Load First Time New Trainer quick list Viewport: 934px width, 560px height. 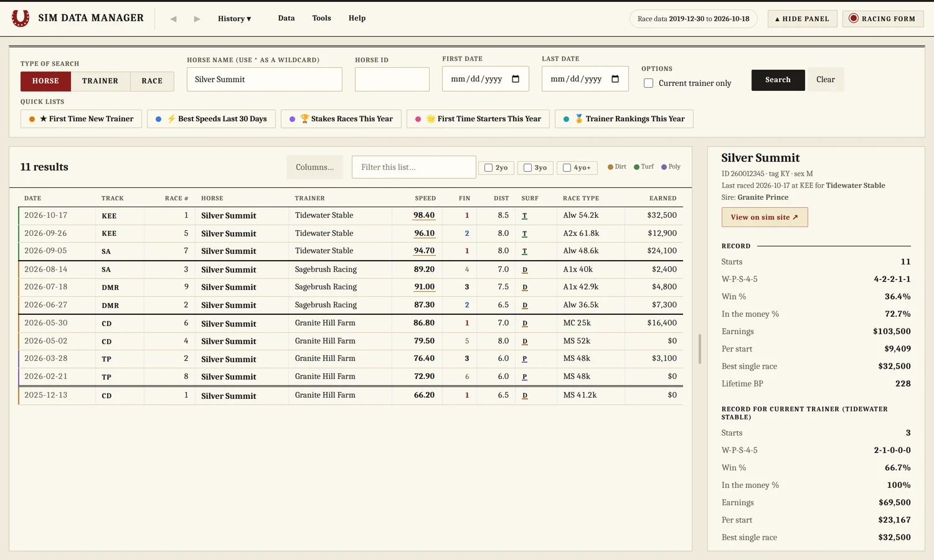[81, 119]
